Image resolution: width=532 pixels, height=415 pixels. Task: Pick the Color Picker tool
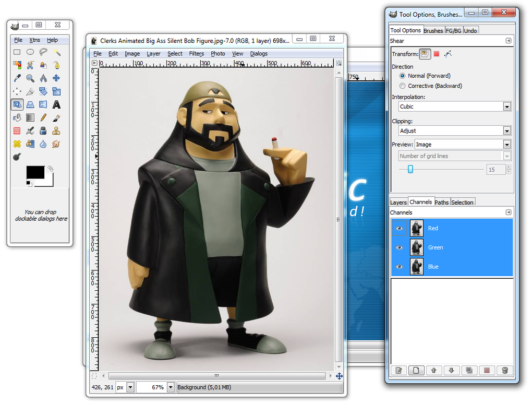point(17,78)
